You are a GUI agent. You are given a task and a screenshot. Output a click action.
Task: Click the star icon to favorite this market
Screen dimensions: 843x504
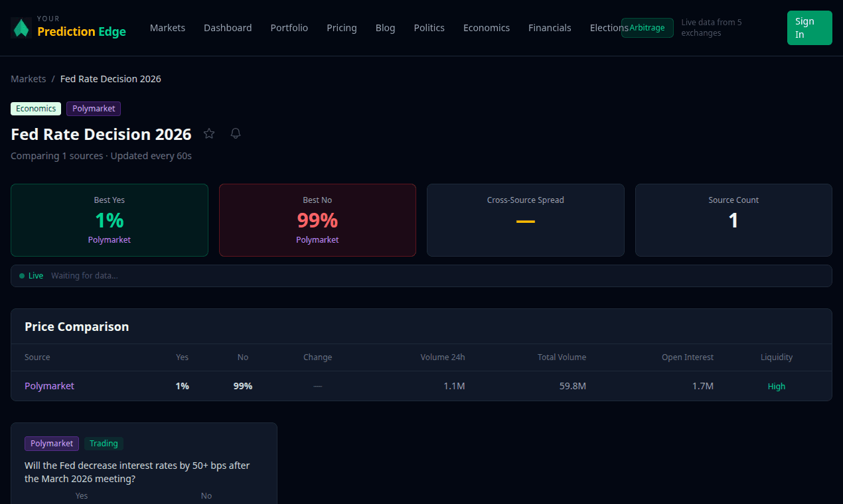coord(209,133)
